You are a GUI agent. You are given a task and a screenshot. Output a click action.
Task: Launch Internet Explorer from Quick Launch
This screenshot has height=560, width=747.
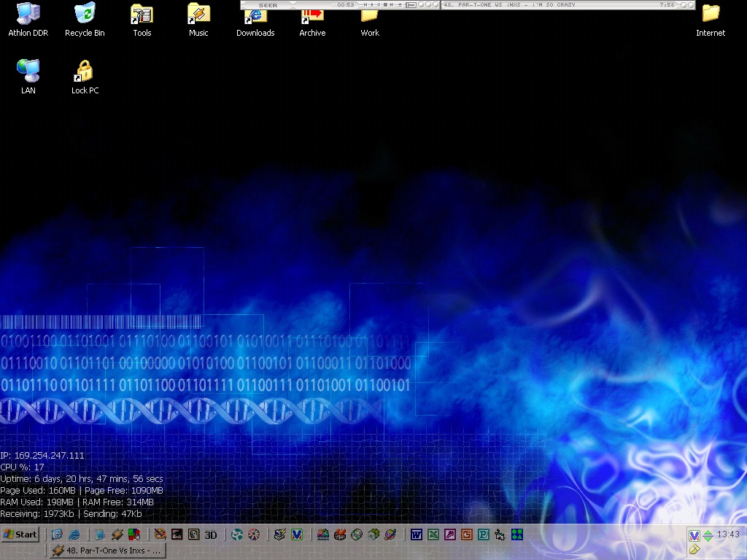[x=74, y=534]
